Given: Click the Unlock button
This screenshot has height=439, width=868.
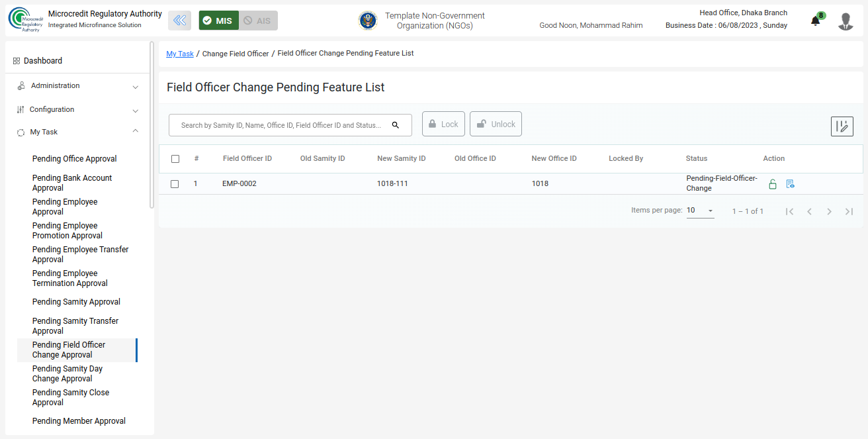Looking at the screenshot, I should (x=496, y=124).
